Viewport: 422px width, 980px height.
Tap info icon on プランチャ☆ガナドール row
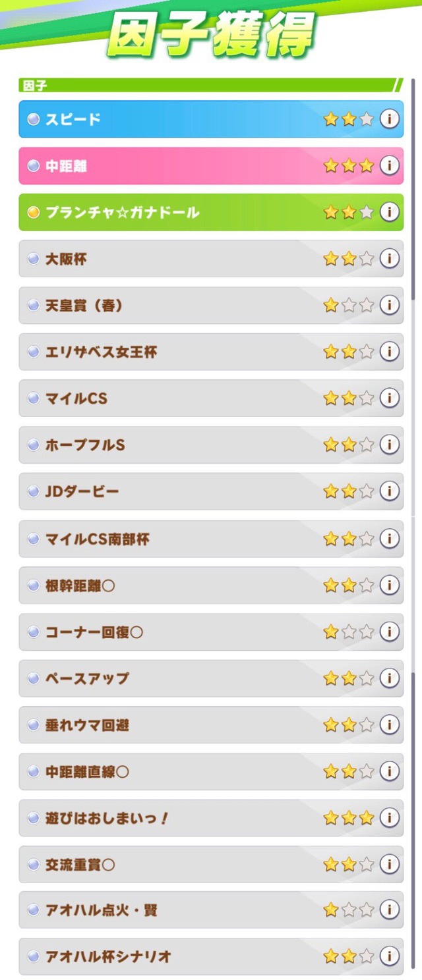click(x=390, y=212)
